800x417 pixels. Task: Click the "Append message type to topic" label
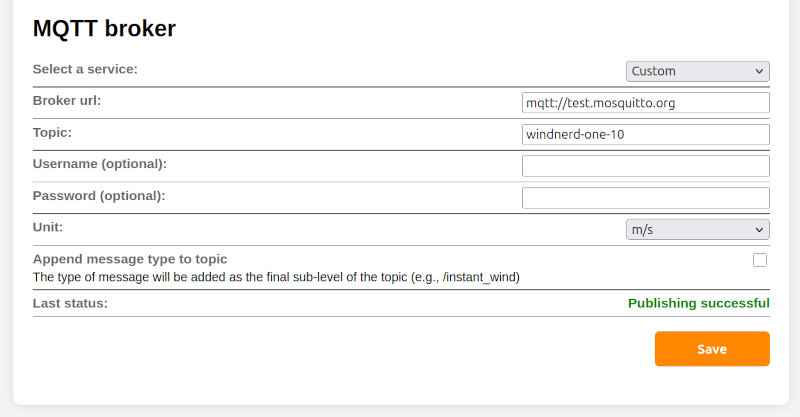(x=130, y=259)
